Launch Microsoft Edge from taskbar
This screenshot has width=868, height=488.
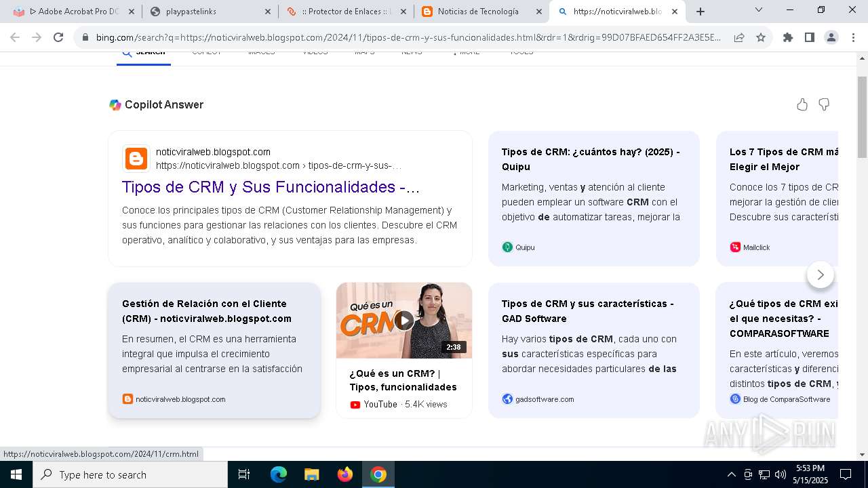(279, 474)
